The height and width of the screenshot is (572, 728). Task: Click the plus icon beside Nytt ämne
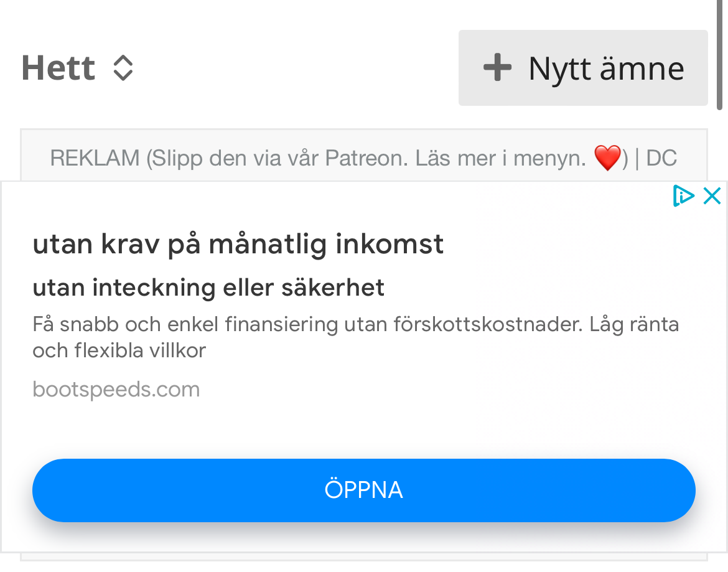pyautogui.click(x=497, y=67)
